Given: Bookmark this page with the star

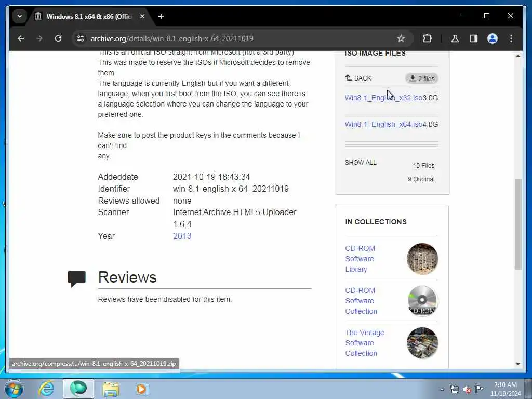Looking at the screenshot, I should [x=401, y=38].
